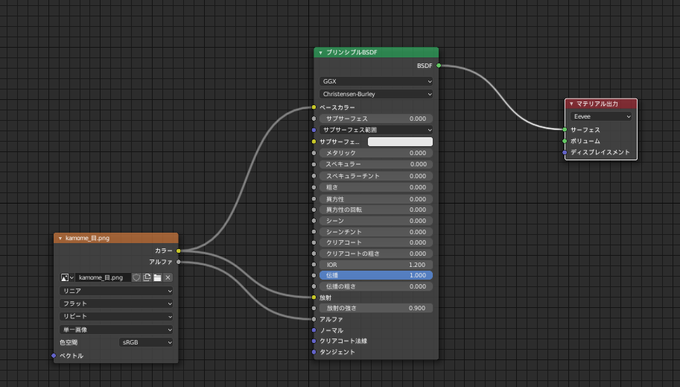Open the フラット projection dropdown
This screenshot has width=680, height=387.
(x=116, y=303)
